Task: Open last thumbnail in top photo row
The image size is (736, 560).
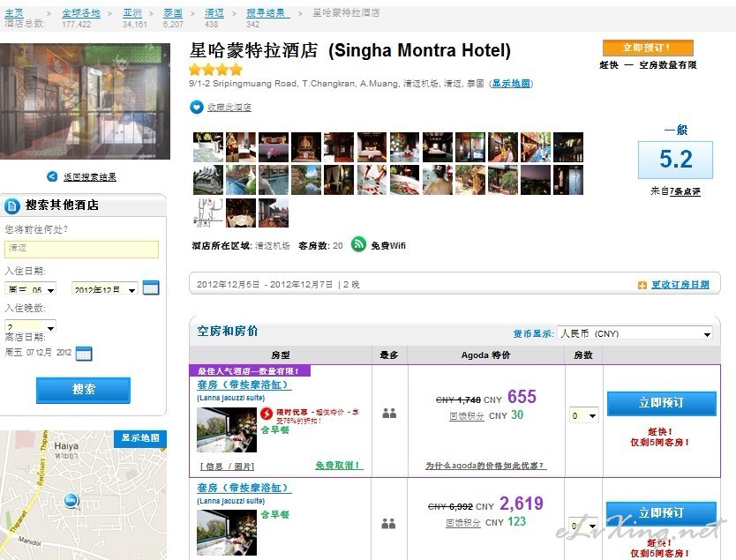Action: (568, 146)
